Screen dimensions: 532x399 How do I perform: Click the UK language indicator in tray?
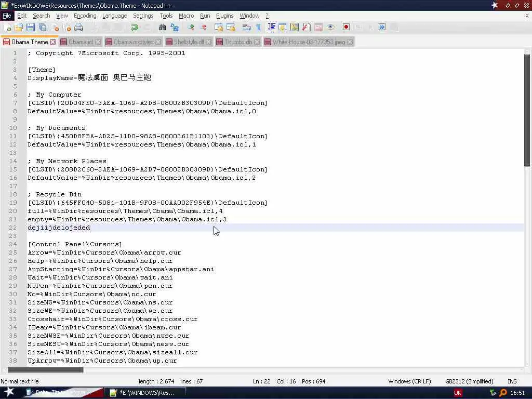point(457,393)
